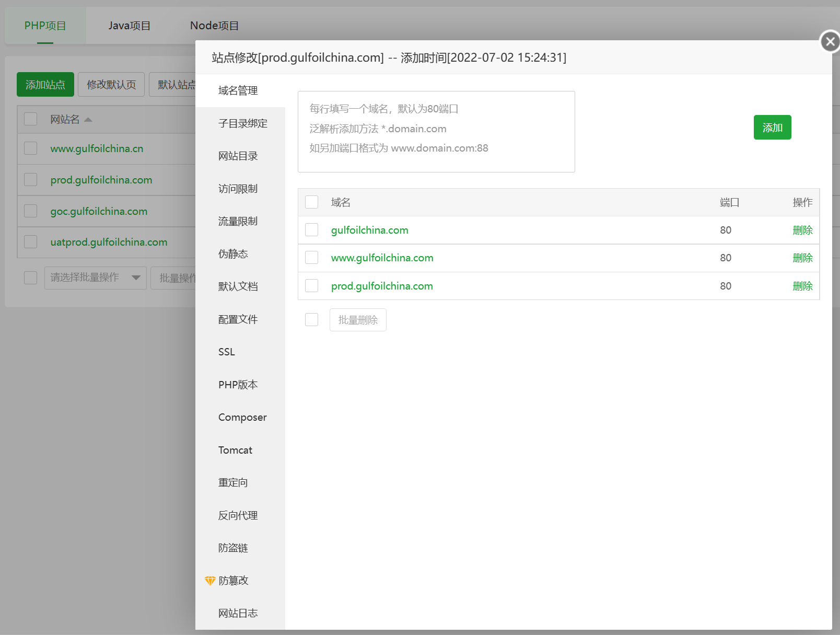
Task: Switch to the Node项目 tab
Action: pos(215,26)
